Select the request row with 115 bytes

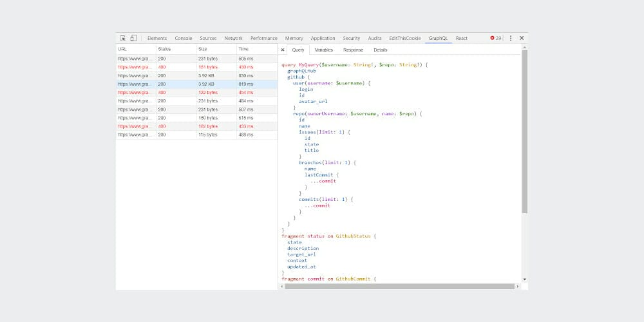pos(196,135)
